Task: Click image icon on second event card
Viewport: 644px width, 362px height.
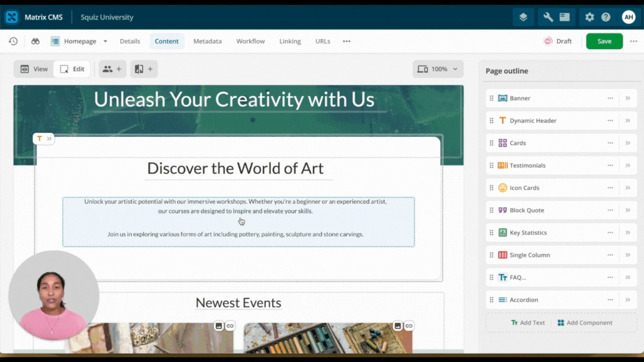Action: 397,326
